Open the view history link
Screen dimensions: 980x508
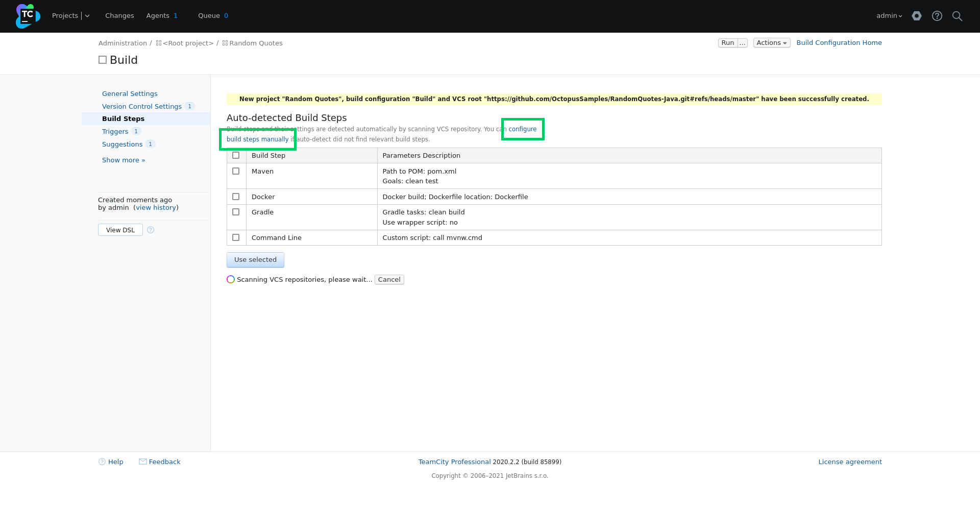pyautogui.click(x=156, y=208)
